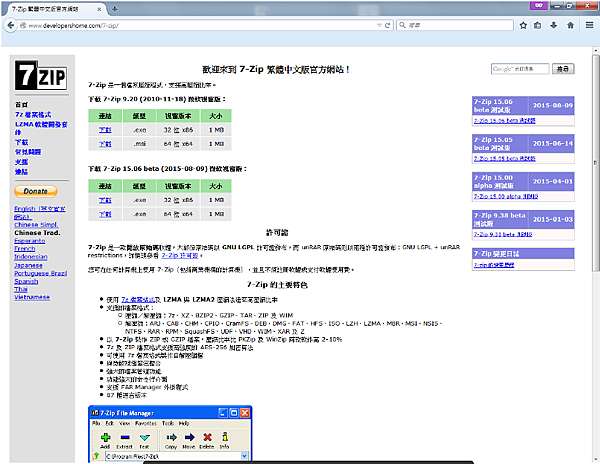Open the URL history dropdown arrow
Screen dimensions: 600x464
point(379,25)
